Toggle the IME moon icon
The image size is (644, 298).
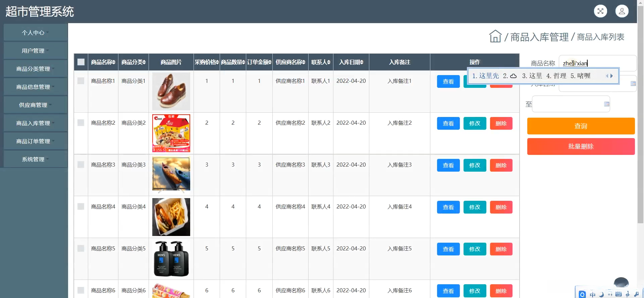(601, 294)
